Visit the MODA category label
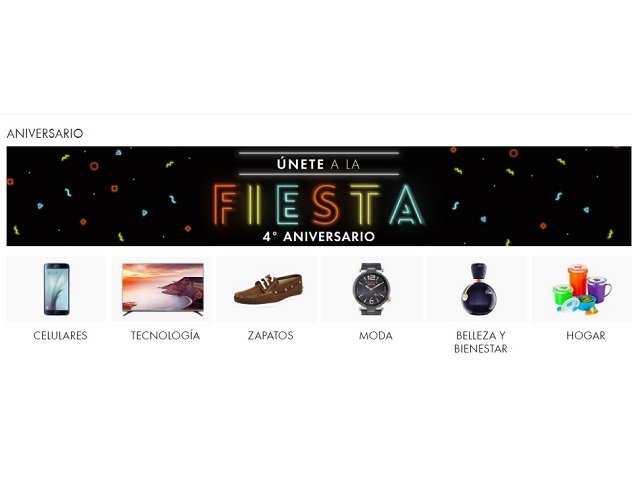 coord(376,336)
